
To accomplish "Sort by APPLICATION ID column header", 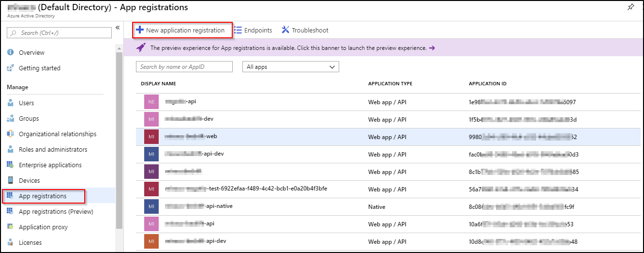I will [x=488, y=84].
